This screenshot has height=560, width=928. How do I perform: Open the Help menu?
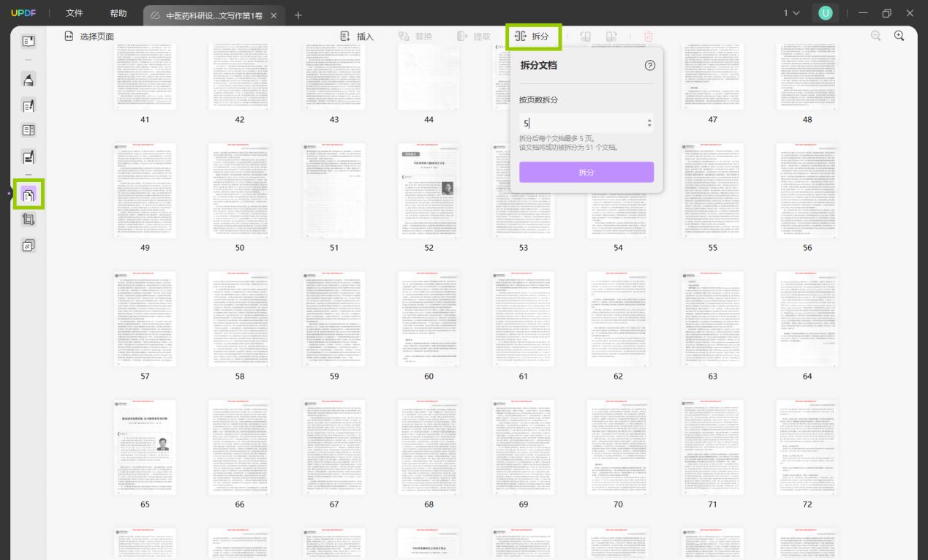118,13
